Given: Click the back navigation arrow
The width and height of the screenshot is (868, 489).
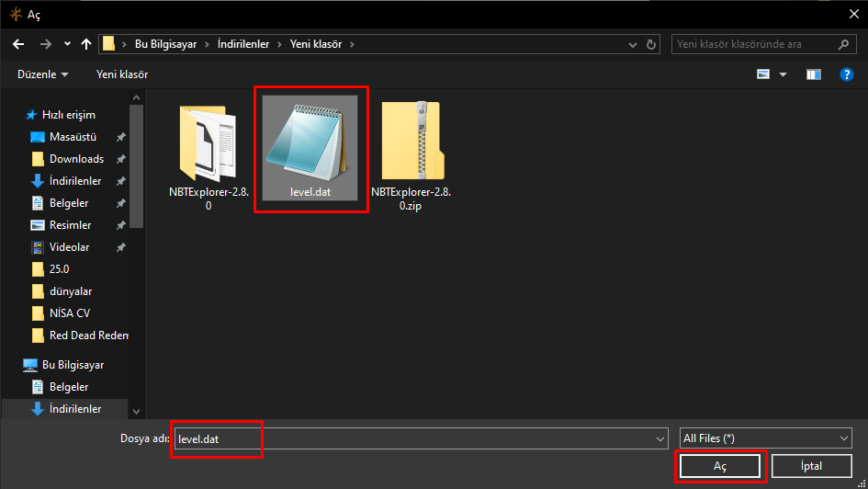Looking at the screenshot, I should 18,44.
